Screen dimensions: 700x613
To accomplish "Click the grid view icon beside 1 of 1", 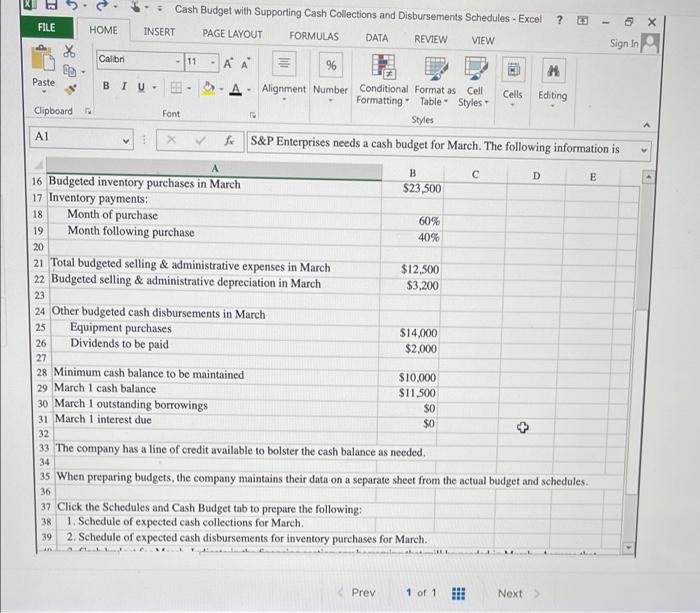I will point(458,593).
